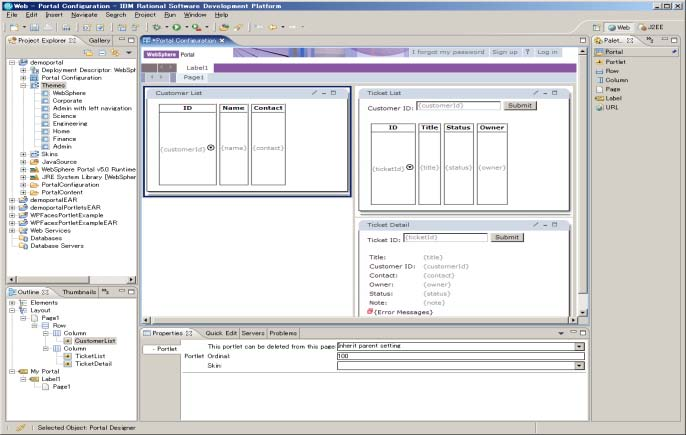Click edit pencil icon on Ticket List portlet
The image size is (686, 435).
(x=535, y=93)
